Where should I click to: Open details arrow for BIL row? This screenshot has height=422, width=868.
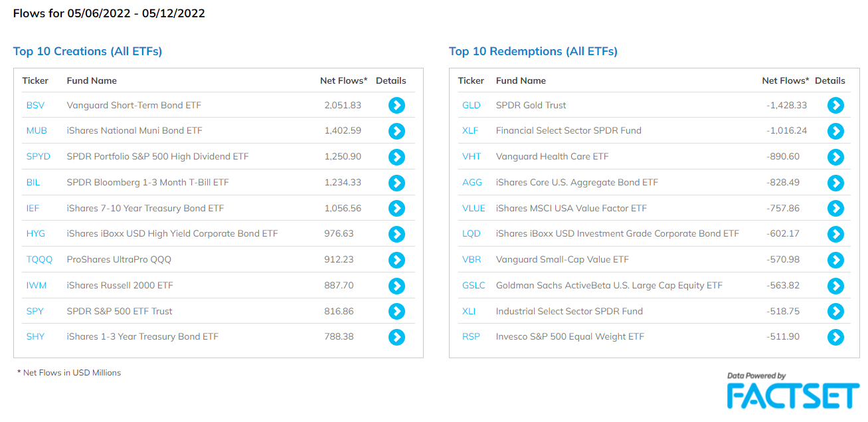point(396,183)
